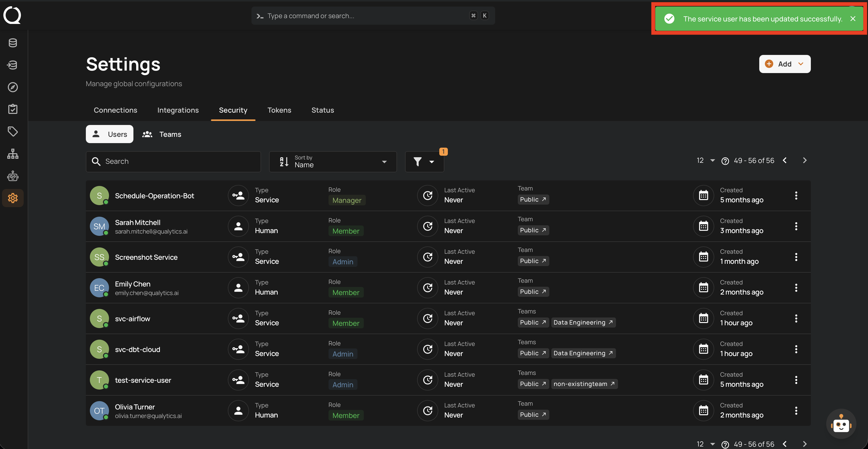
Task: Open actions menu for svc-dbt-cloud
Action: 796,349
